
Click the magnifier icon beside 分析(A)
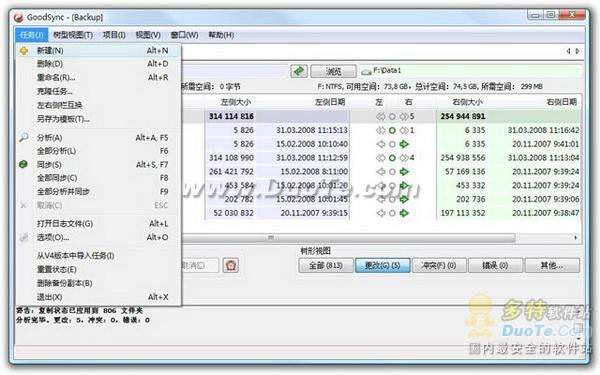24,137
